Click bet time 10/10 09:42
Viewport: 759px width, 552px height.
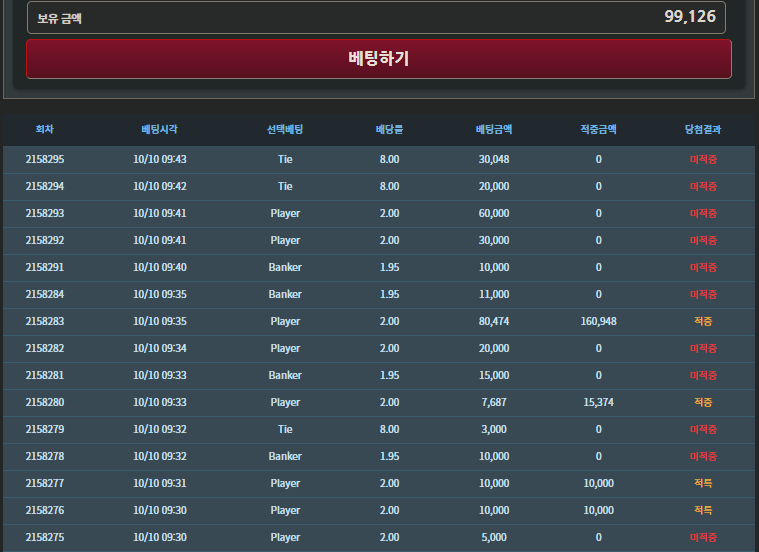pyautogui.click(x=160, y=186)
